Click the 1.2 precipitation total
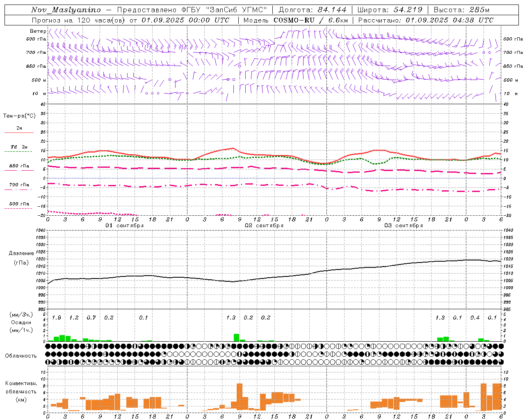525x420 pixels. (74, 318)
